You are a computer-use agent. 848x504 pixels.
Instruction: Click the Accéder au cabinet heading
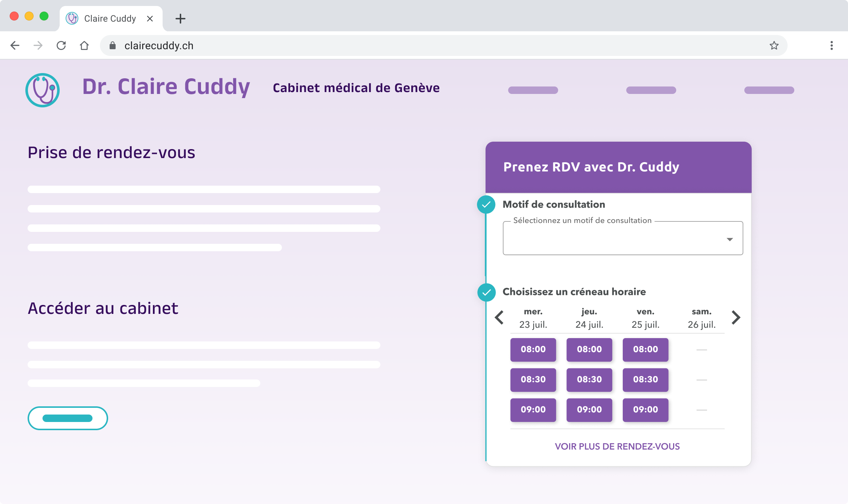click(103, 308)
